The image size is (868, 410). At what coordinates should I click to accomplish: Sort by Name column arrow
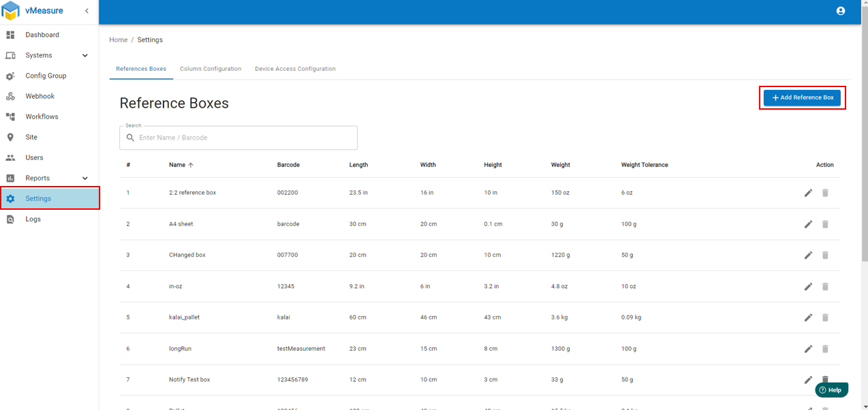coord(191,165)
